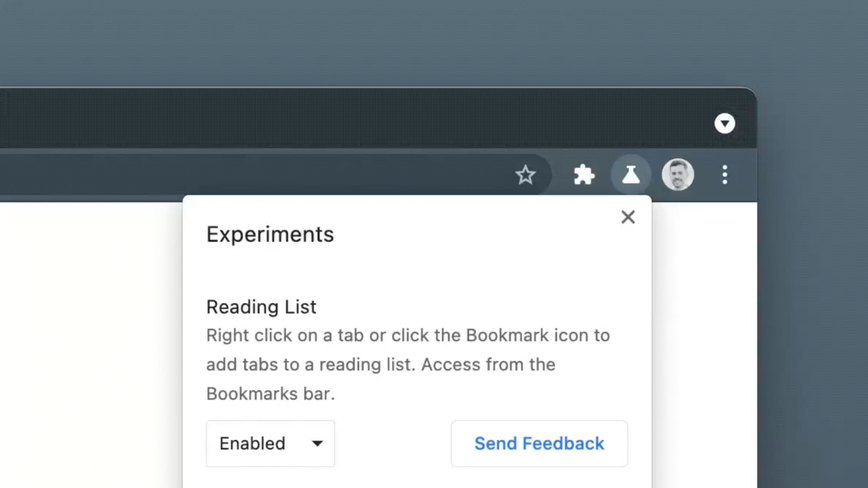868x488 pixels.
Task: Click the Send Feedback button
Action: pyautogui.click(x=539, y=444)
